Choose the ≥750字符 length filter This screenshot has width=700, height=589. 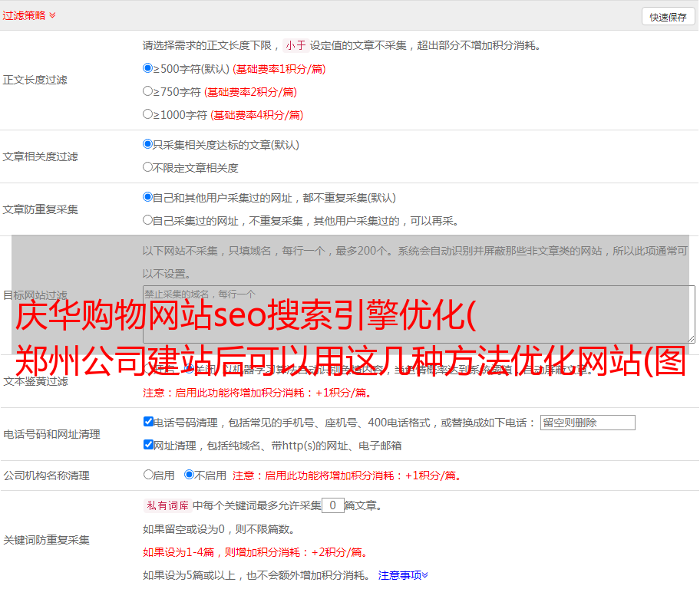point(148,91)
